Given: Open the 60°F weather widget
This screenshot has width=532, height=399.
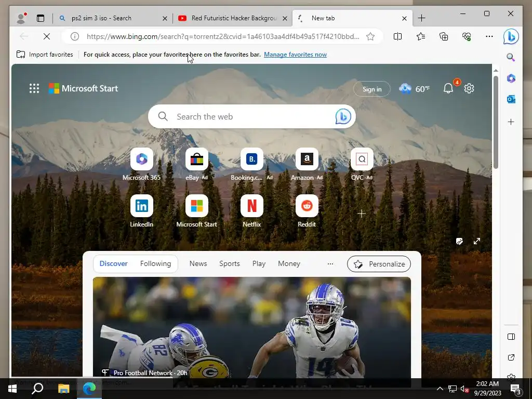Looking at the screenshot, I should pos(414,89).
